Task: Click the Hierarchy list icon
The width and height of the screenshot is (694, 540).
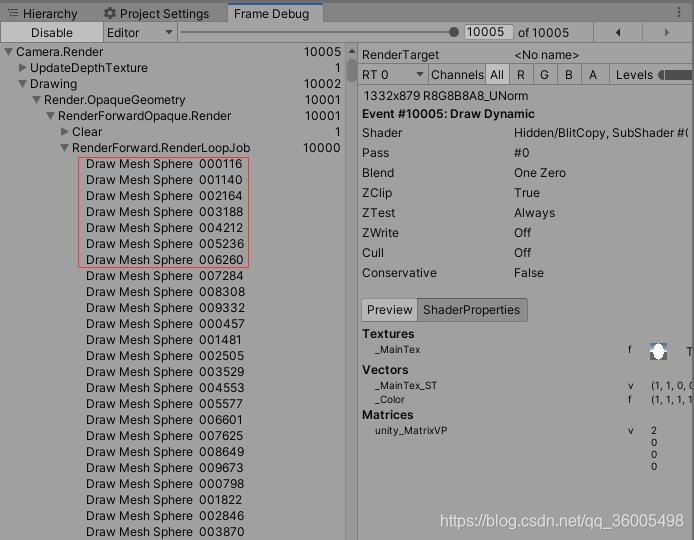Action: pyautogui.click(x=13, y=13)
